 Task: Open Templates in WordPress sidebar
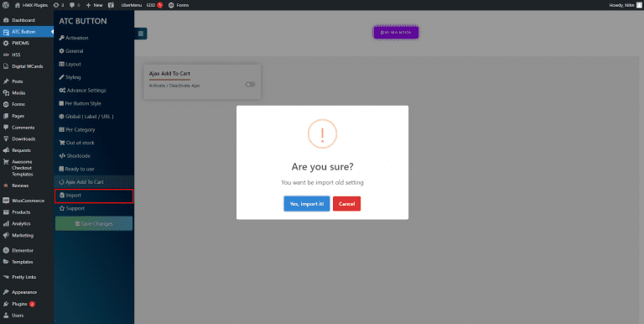tap(27, 262)
